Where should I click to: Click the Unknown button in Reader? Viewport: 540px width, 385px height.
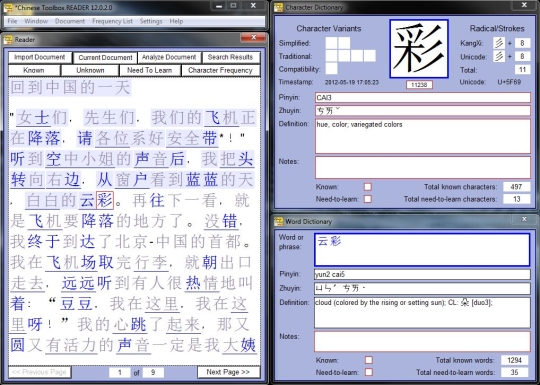90,70
